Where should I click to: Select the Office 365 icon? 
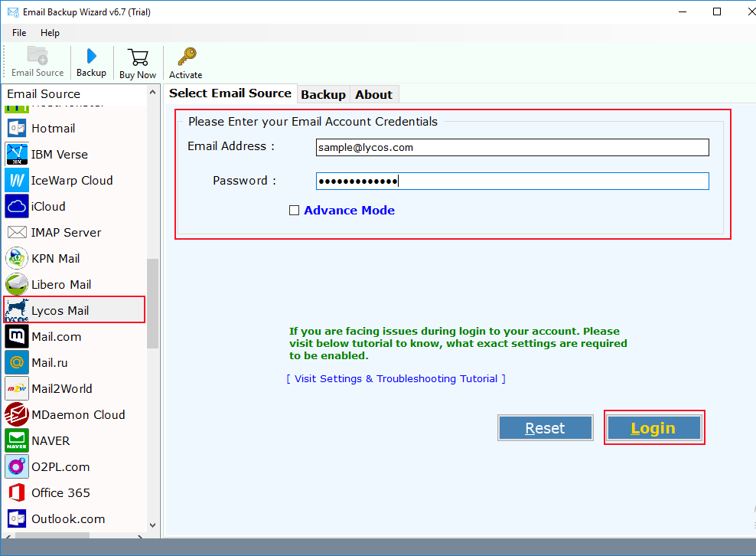pos(17,492)
